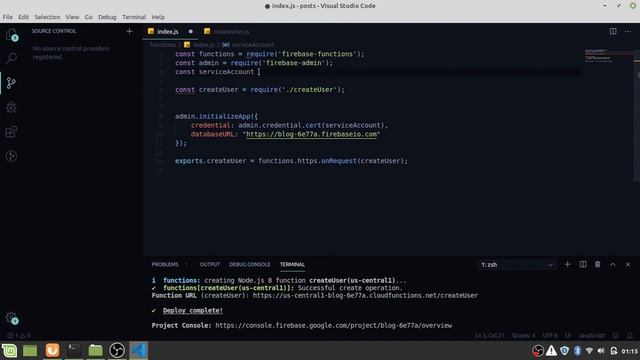Click the serviceAccount breadcrumb symbol
Viewport: 640px width, 360px height.
(x=249, y=45)
